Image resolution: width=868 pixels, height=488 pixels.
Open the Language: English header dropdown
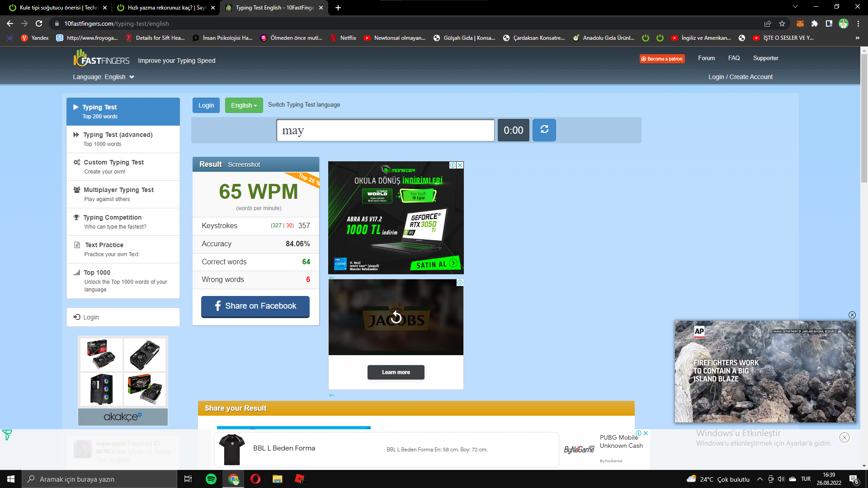click(x=104, y=77)
